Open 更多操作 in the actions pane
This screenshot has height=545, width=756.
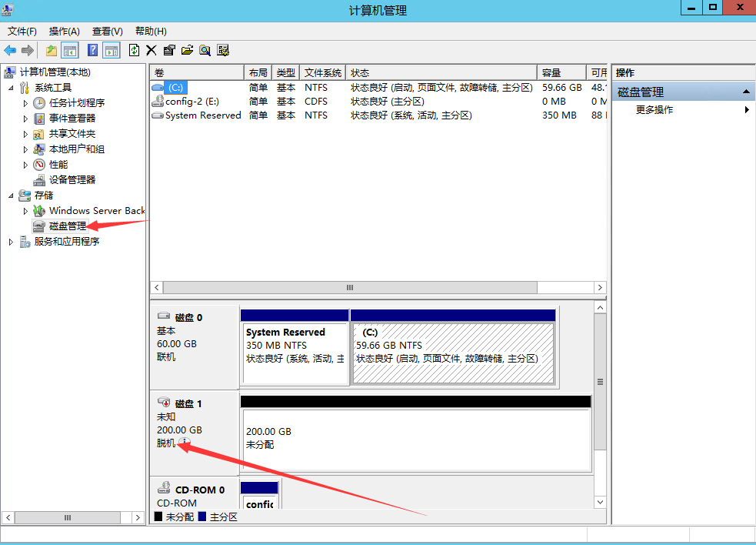click(654, 110)
